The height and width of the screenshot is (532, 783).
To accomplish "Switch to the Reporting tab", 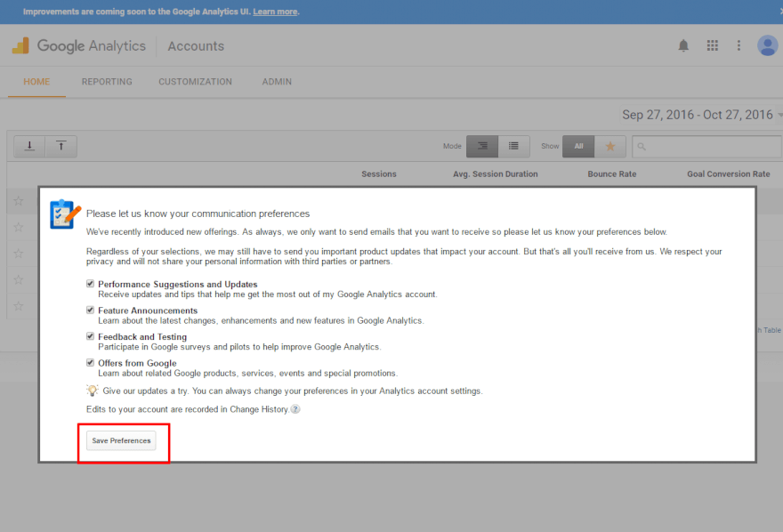I will [x=107, y=82].
